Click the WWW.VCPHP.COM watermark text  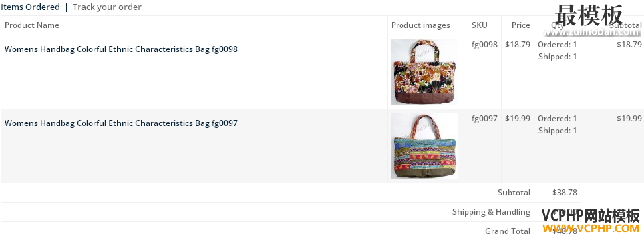coord(591,229)
